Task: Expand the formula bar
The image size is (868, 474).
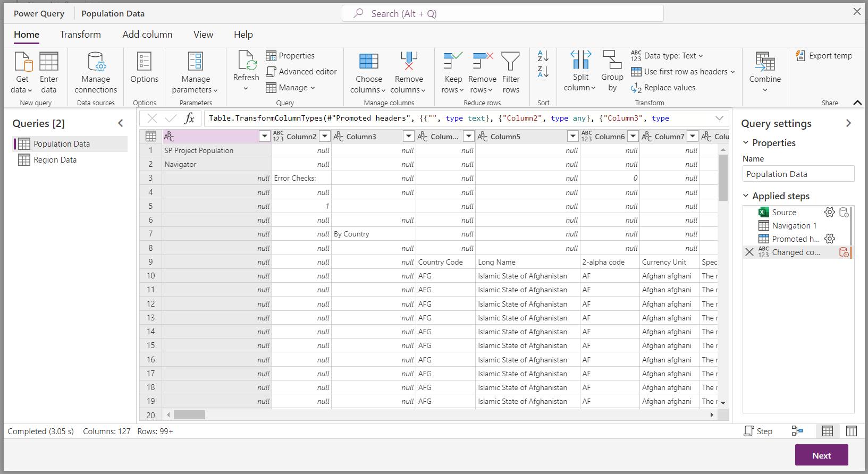Action: (x=719, y=118)
